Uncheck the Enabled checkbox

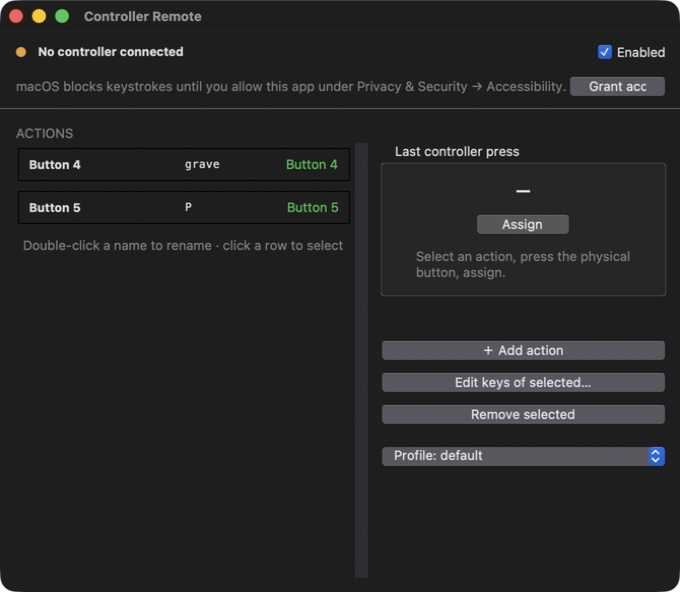point(605,52)
